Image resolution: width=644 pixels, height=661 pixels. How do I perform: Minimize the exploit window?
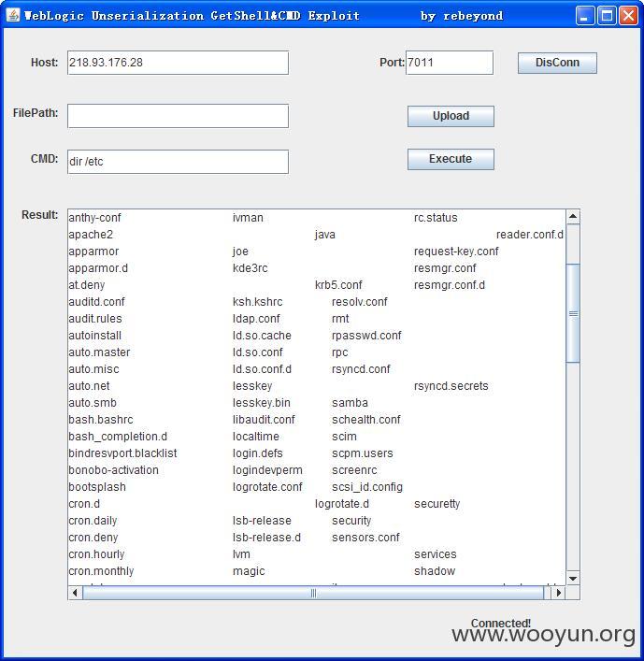pos(584,16)
